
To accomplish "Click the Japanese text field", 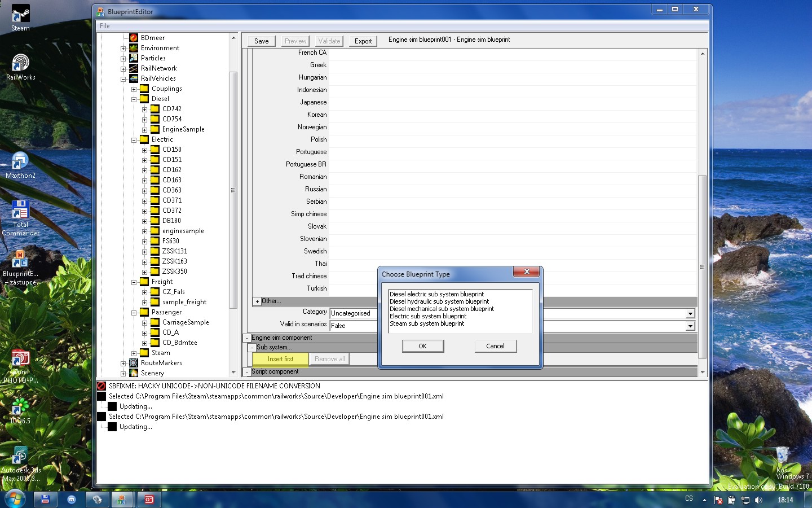I will [513, 103].
